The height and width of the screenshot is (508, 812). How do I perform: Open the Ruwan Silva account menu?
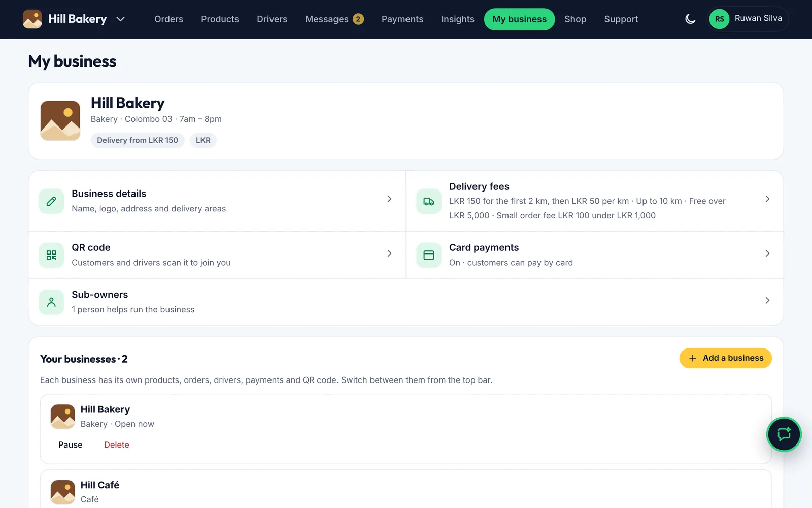(748, 19)
